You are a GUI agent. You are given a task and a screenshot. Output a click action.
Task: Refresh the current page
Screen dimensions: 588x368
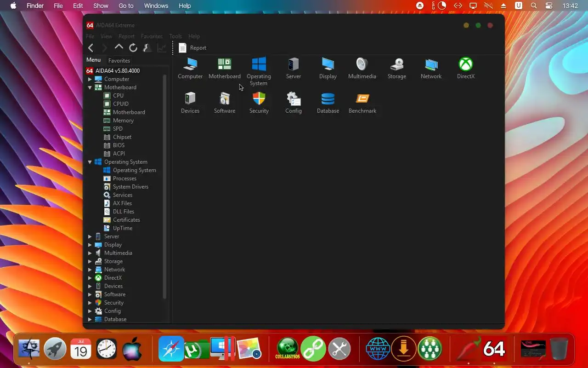(x=133, y=48)
